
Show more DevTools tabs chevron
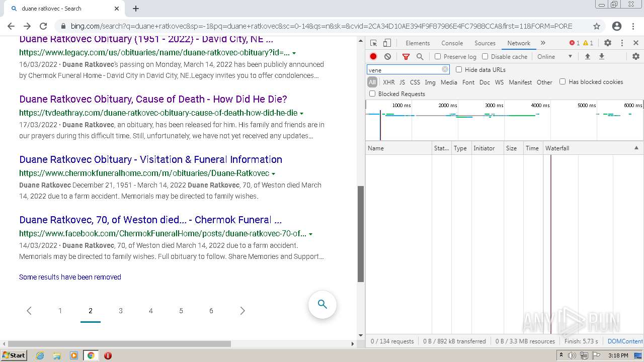click(x=543, y=43)
